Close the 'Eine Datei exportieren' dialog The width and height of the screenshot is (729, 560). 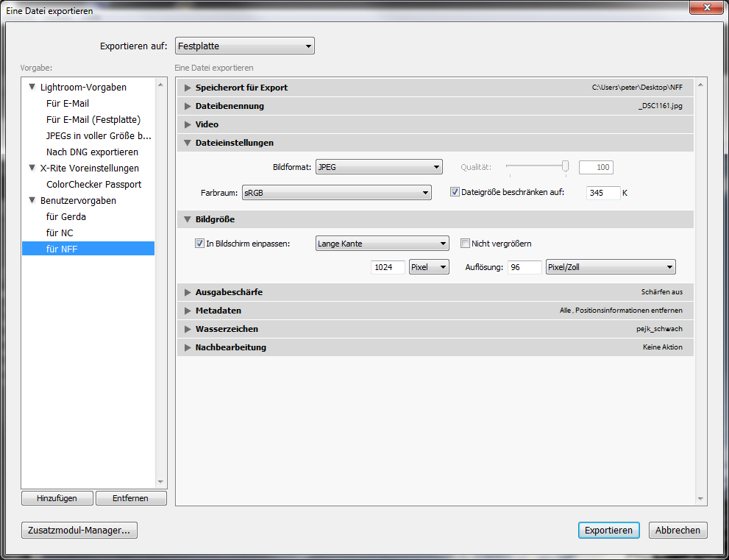[707, 8]
